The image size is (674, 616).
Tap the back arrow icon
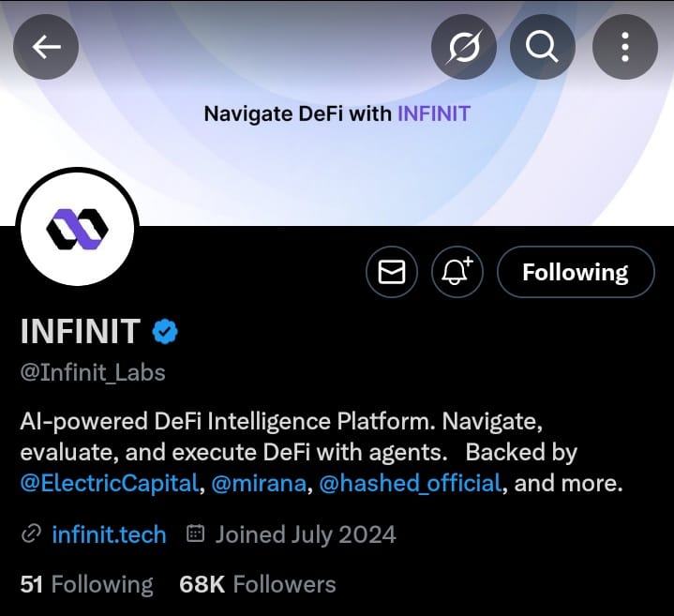point(46,47)
